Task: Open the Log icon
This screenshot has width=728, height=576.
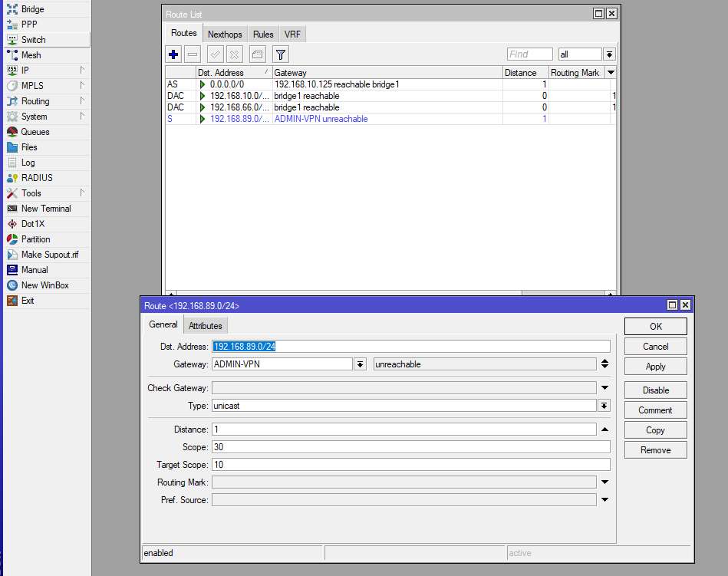Action: point(12,163)
